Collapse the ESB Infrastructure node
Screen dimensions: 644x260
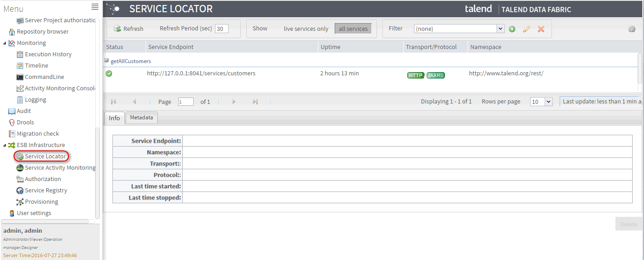(5, 145)
